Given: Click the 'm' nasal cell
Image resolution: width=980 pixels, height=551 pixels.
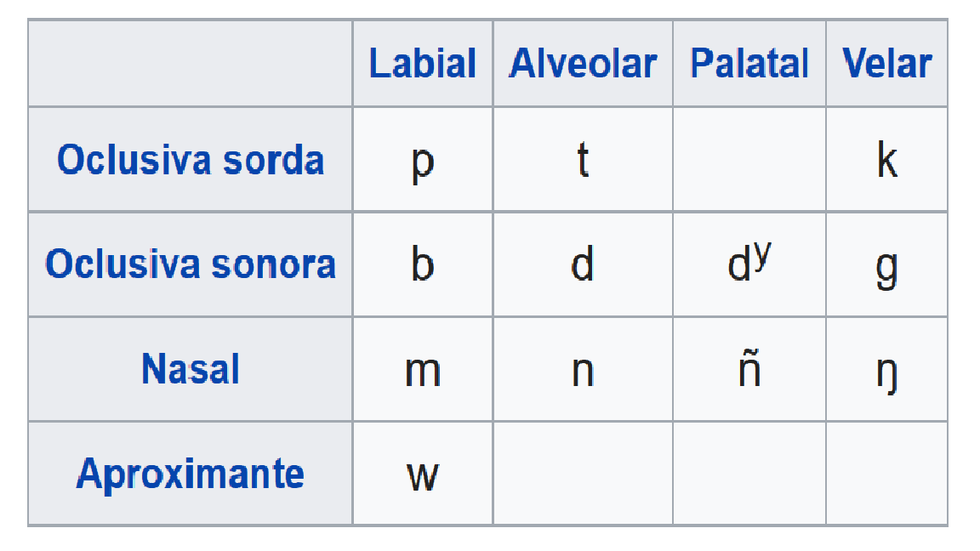Looking at the screenshot, I should [423, 371].
